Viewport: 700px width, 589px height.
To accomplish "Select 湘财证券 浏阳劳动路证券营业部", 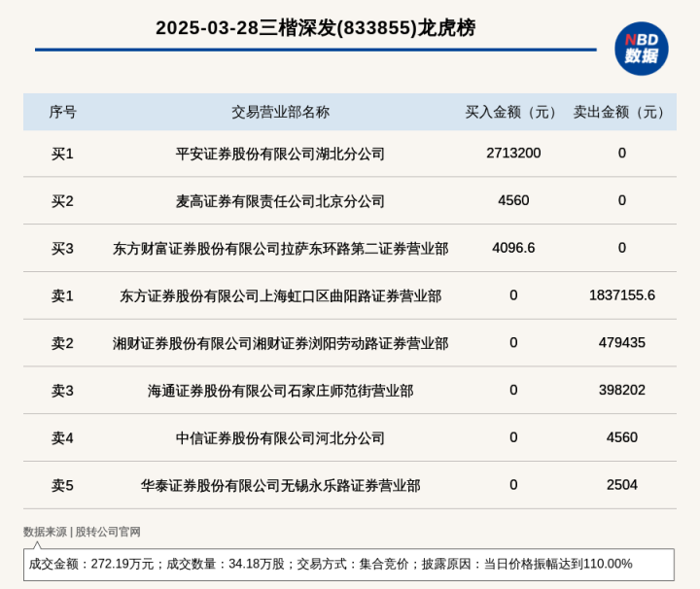I will click(280, 344).
